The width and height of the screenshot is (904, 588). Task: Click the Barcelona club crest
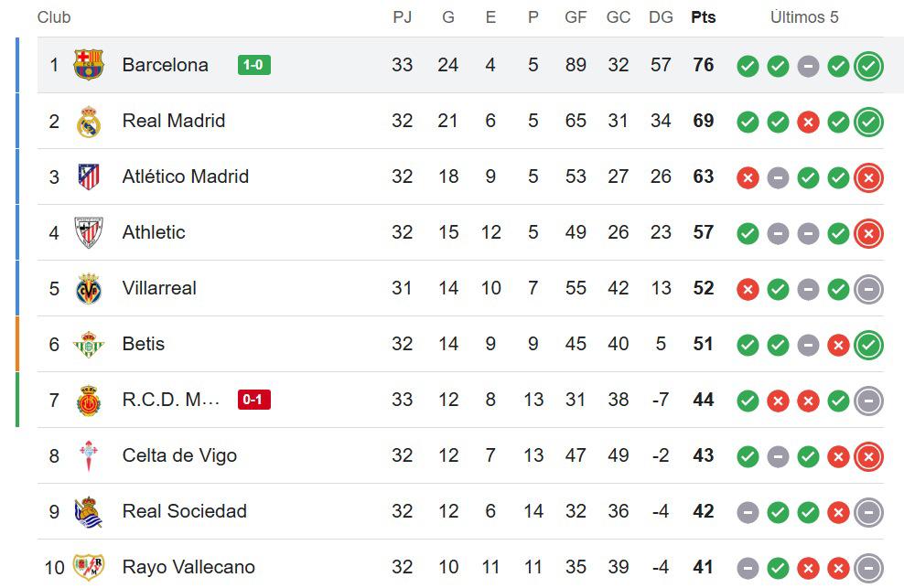coord(91,64)
